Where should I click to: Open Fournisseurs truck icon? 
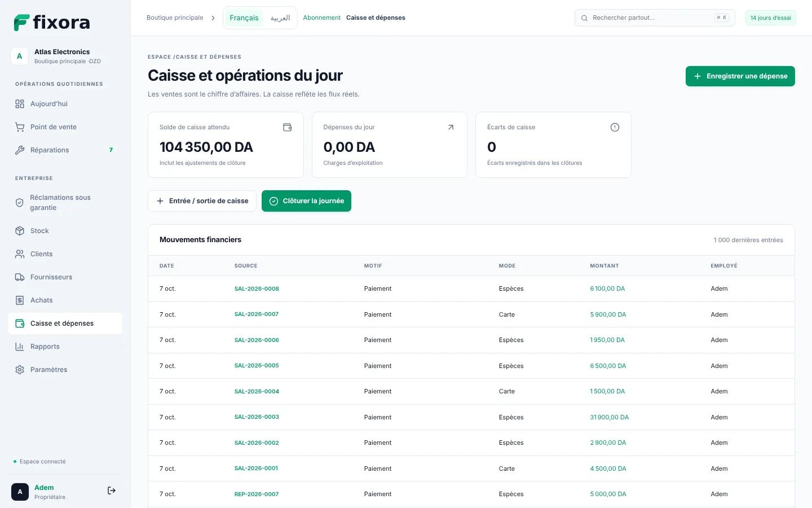point(20,277)
